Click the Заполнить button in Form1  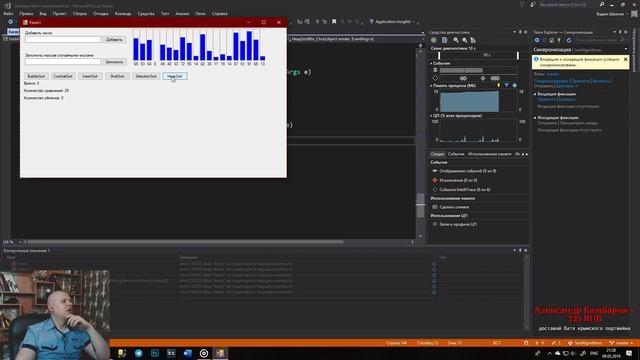pos(114,62)
